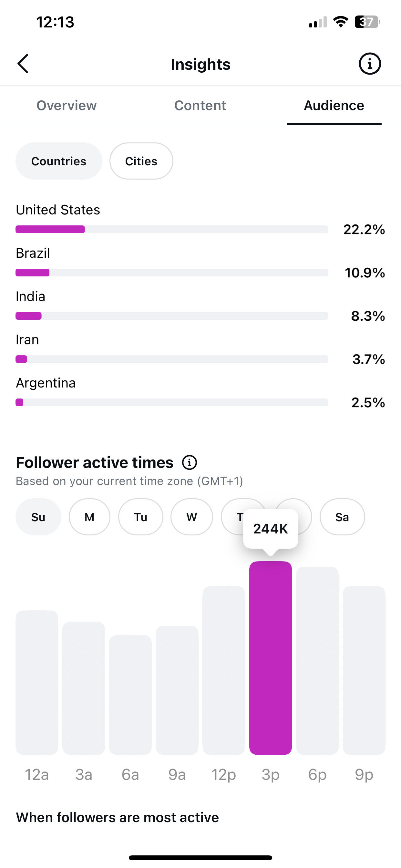The height and width of the screenshot is (868, 401).
Task: Tap the 9a activity bar
Action: [177, 690]
